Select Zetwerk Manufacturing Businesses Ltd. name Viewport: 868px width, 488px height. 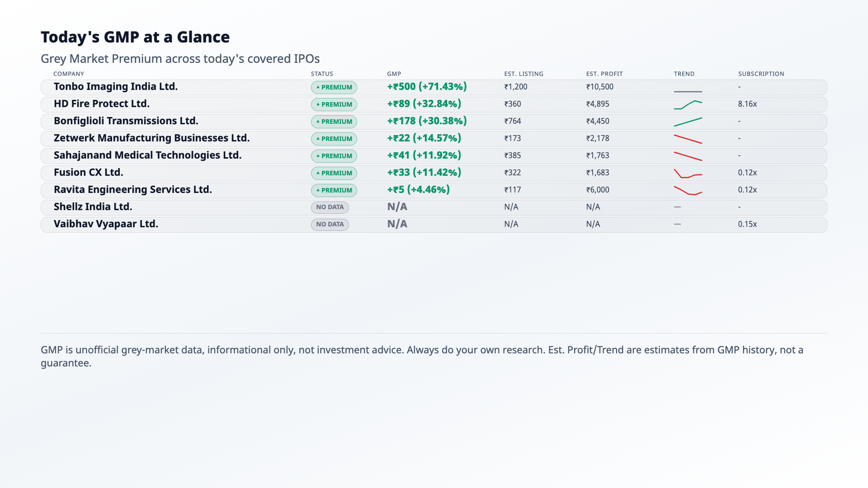point(152,138)
